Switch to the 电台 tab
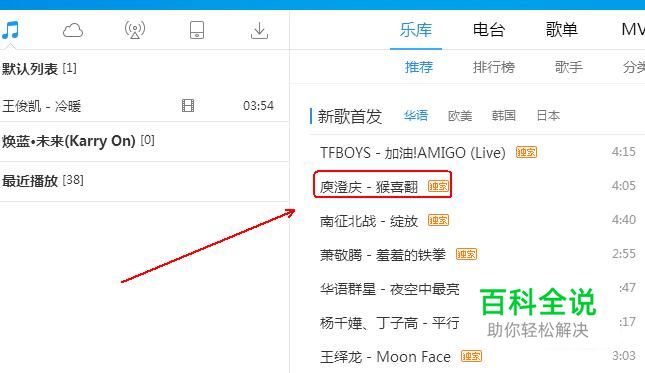The width and height of the screenshot is (645, 373). point(489,30)
